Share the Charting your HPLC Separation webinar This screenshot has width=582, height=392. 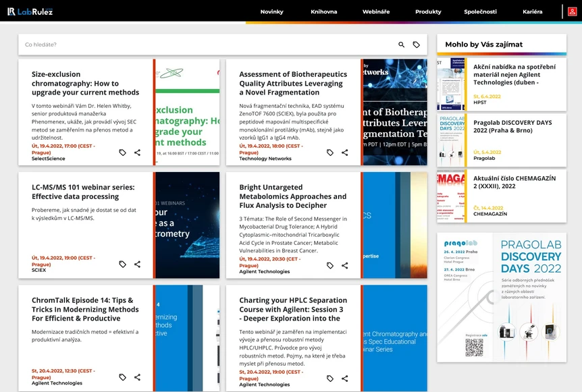click(345, 379)
